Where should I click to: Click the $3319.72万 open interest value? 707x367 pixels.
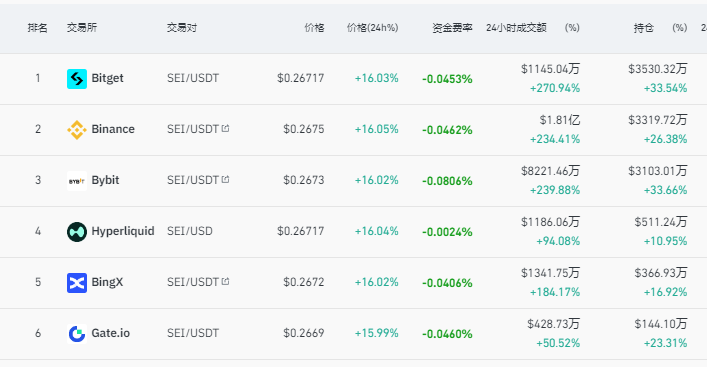[658, 120]
